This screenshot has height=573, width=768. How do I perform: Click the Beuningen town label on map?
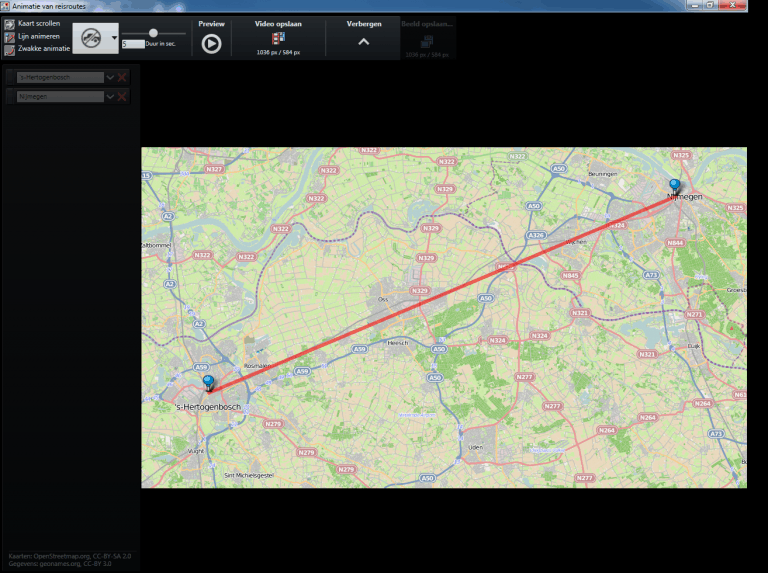(x=602, y=174)
